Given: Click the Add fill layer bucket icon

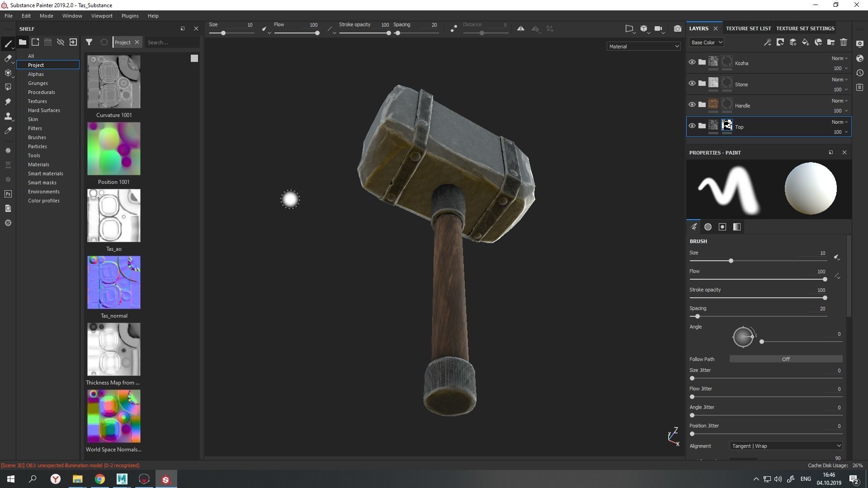Looking at the screenshot, I should (806, 42).
